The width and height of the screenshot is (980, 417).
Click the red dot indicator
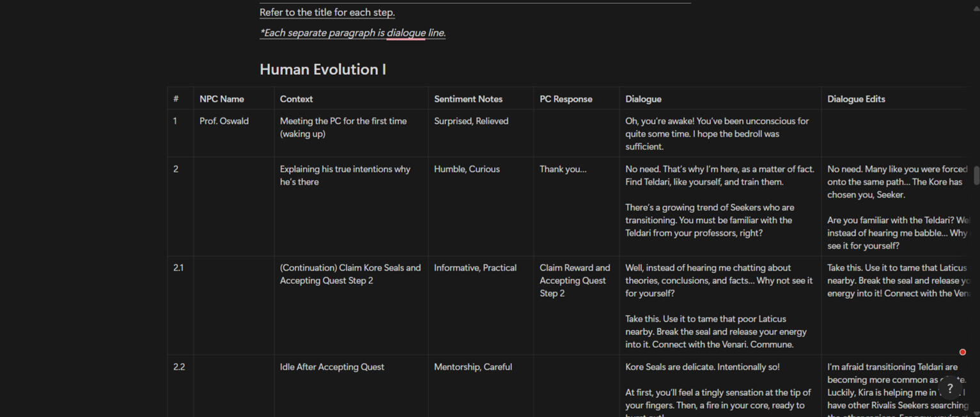(x=962, y=352)
